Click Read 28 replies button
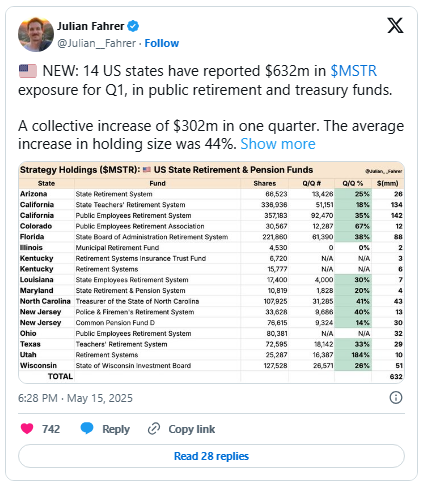This screenshot has width=429, height=492. point(211,456)
